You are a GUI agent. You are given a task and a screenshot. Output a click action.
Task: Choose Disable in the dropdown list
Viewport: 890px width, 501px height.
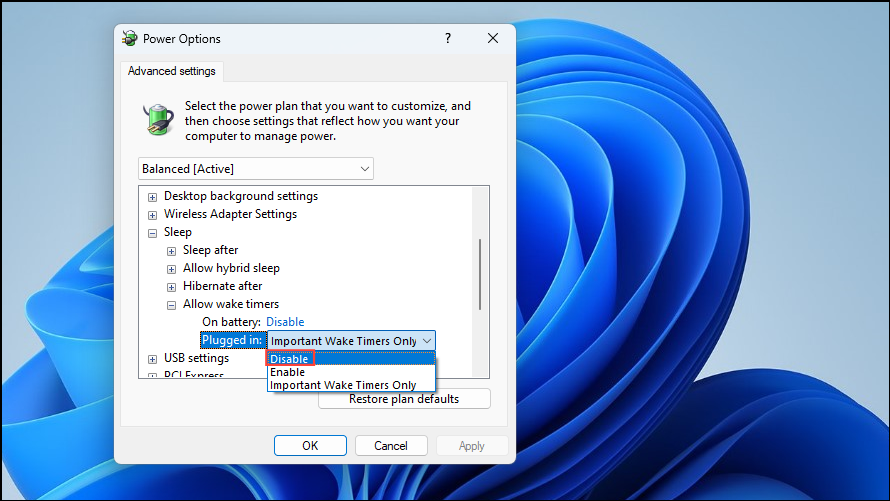point(351,359)
